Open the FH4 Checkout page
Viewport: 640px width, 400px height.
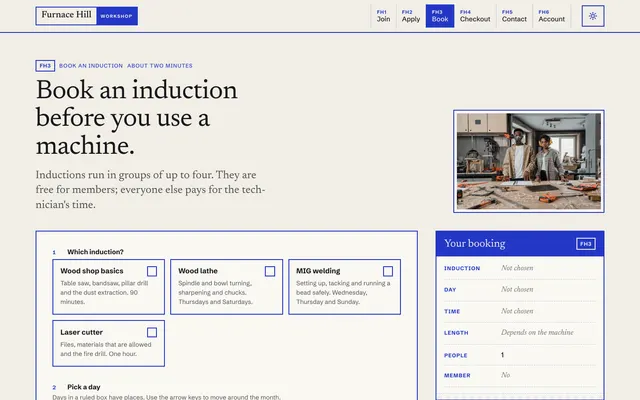(x=475, y=16)
